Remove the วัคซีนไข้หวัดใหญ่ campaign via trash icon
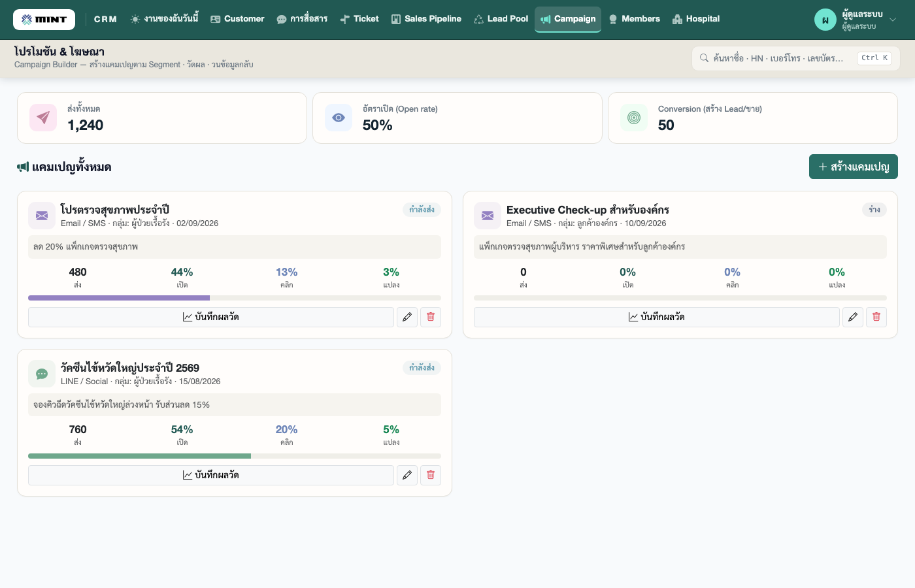 pos(431,475)
